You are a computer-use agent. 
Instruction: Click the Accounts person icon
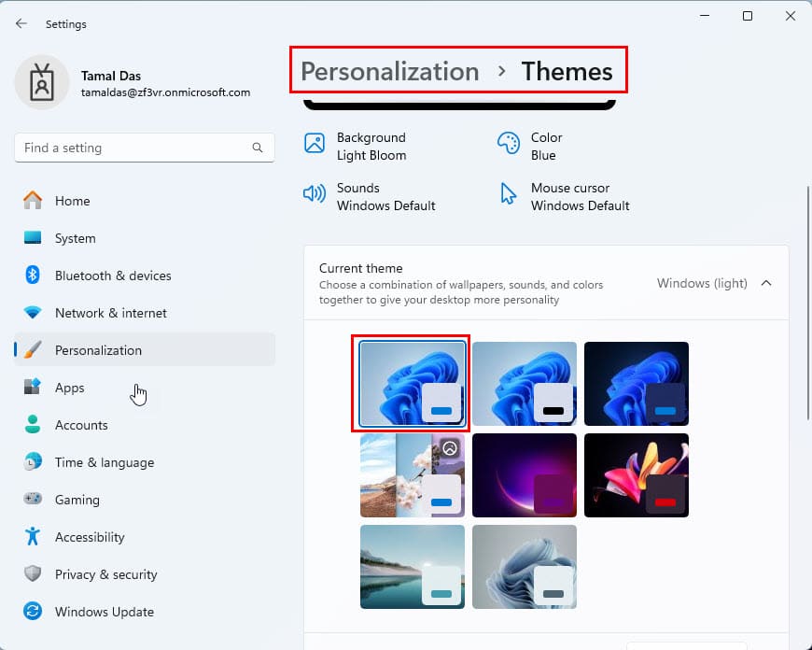[x=33, y=425]
